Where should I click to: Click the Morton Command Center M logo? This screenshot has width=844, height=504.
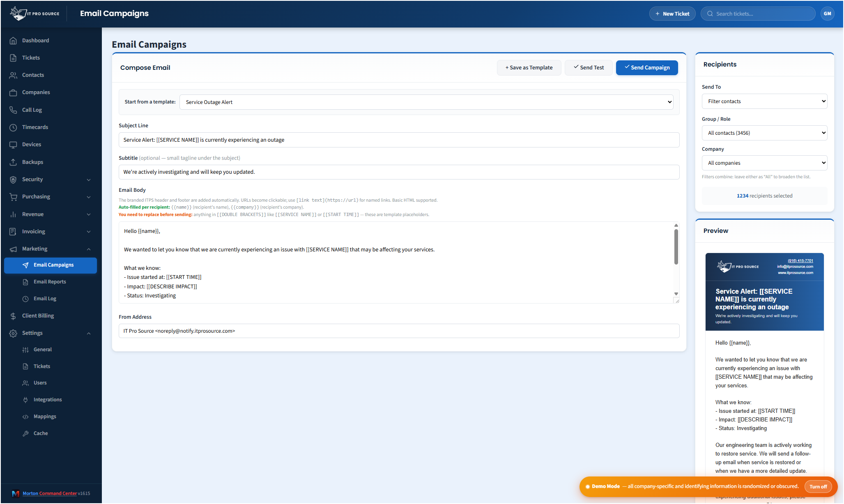pyautogui.click(x=16, y=494)
